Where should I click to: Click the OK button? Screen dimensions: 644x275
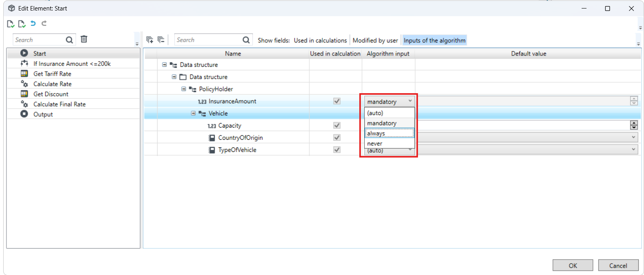(573, 265)
